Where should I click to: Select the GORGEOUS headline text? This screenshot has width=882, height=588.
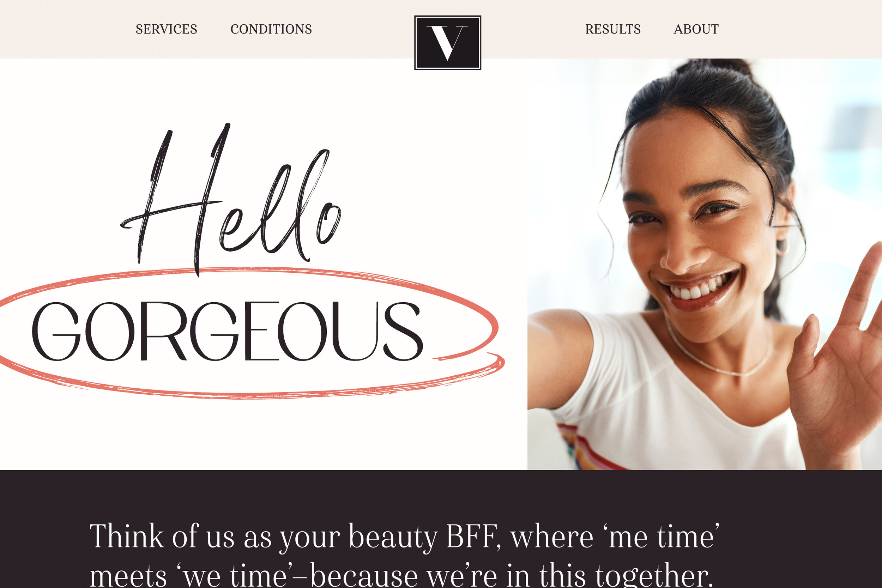click(x=228, y=331)
